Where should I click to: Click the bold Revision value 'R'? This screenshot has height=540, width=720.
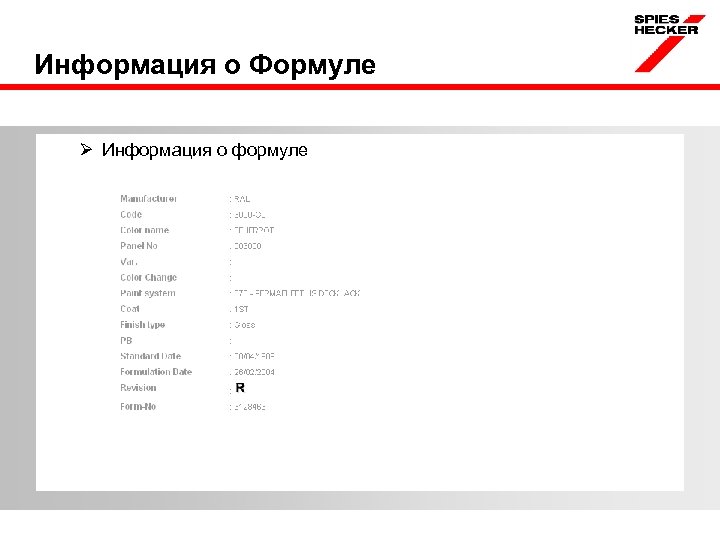click(x=240, y=388)
